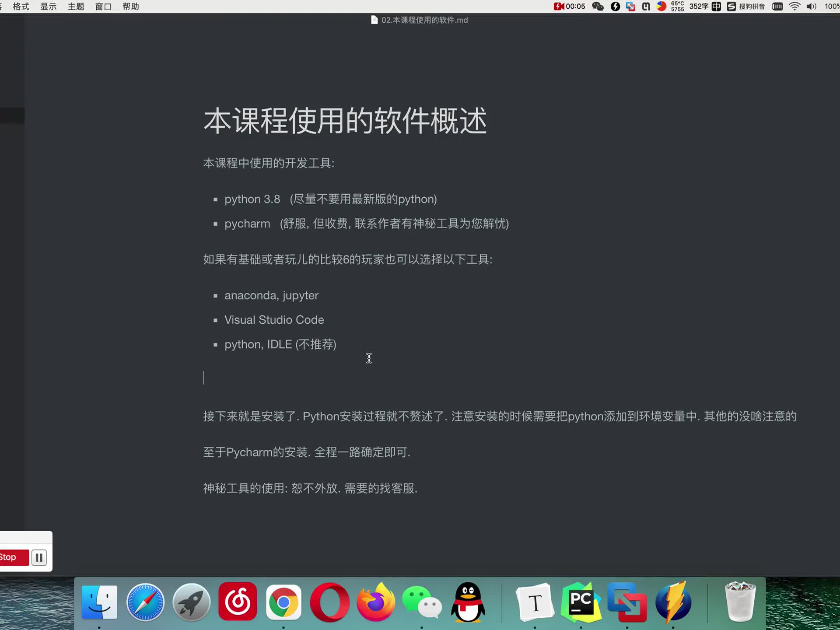840x630 pixels.
Task: Open the WeChat status icon in menu bar
Action: tap(598, 7)
